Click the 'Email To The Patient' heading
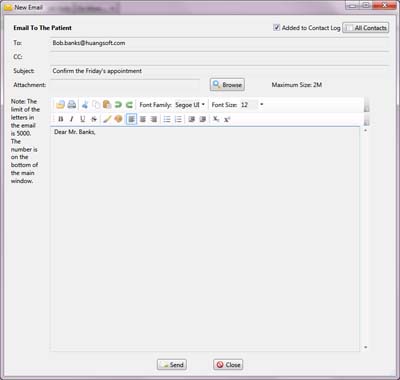This screenshot has width=400, height=380. (x=42, y=28)
